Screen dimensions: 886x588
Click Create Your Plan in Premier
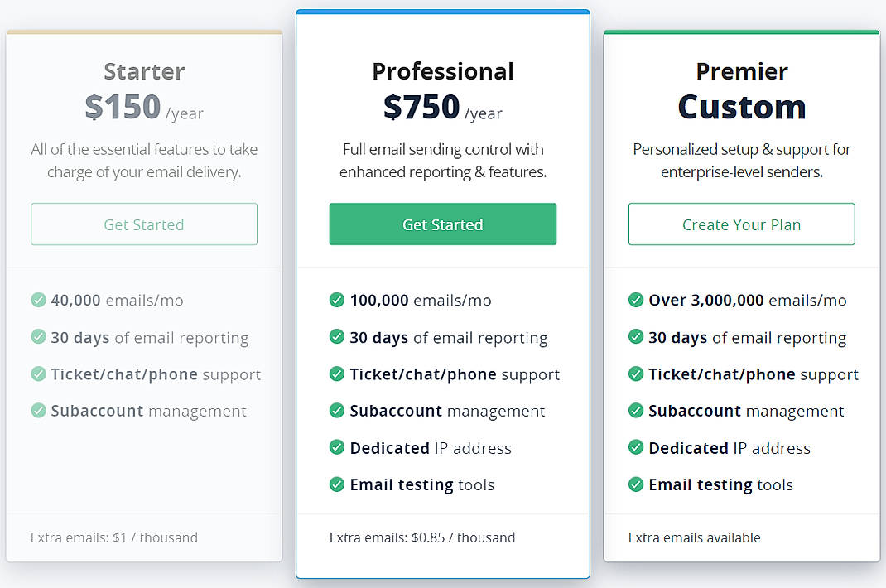pos(741,224)
